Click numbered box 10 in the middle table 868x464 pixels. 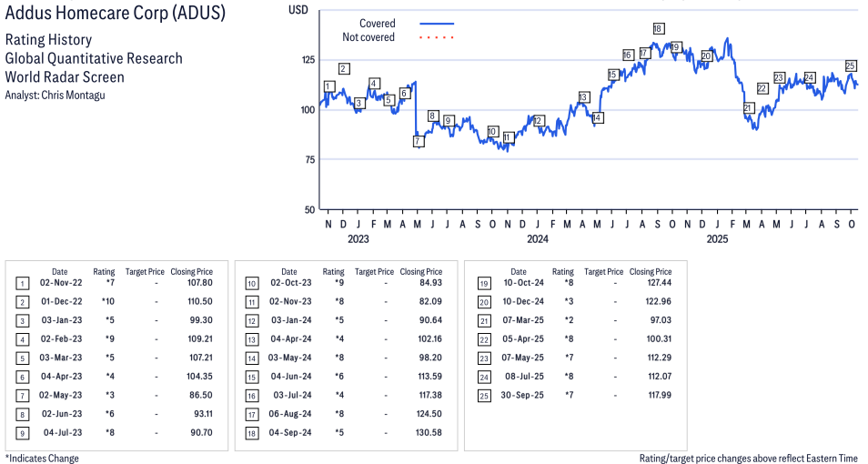pos(250,284)
